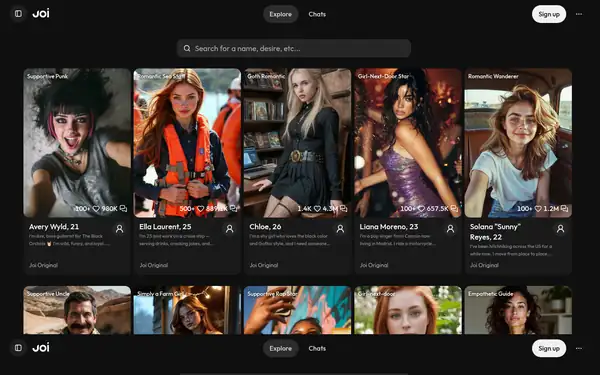Click chat bubbles icon on Solana Reyes card
This screenshot has height=375, width=600.
(564, 209)
